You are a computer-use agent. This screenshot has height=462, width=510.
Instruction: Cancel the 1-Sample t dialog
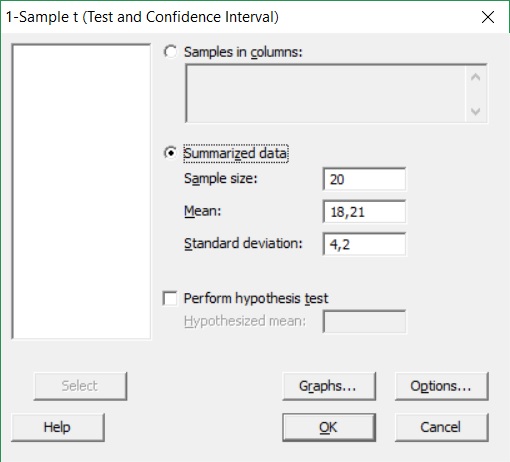click(x=442, y=427)
